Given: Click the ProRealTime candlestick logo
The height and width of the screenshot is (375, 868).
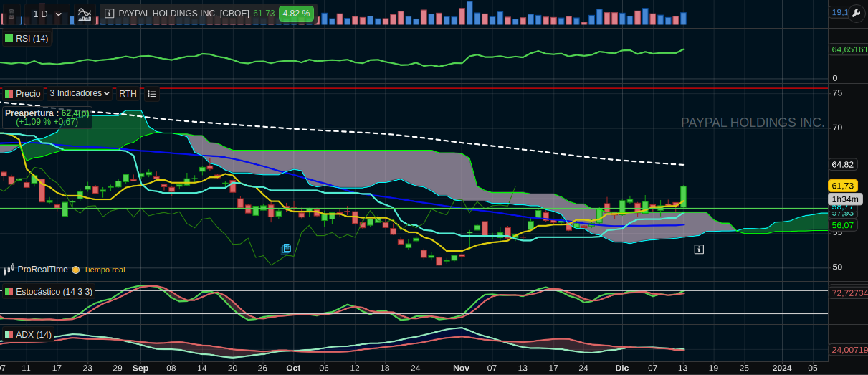Looking at the screenshot, I should (x=9, y=270).
